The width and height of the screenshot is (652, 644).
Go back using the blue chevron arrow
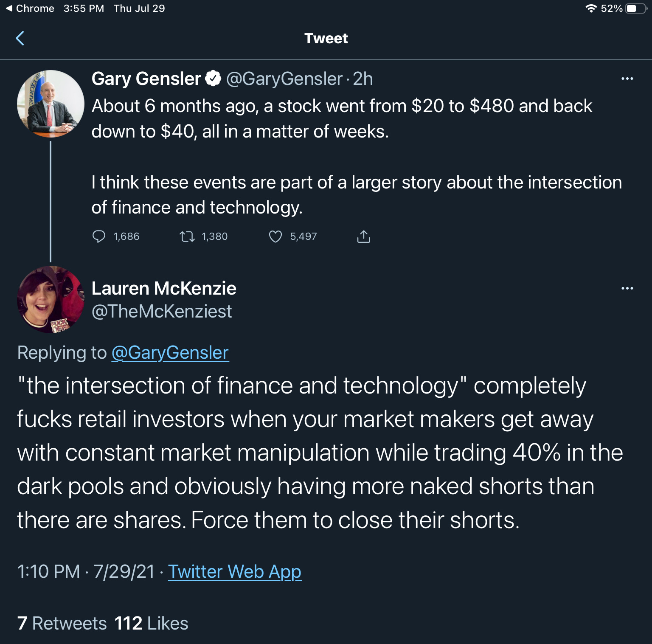coord(20,38)
